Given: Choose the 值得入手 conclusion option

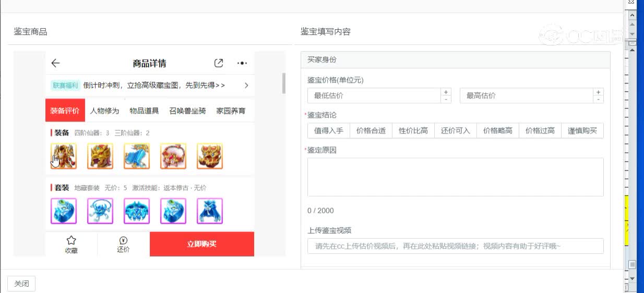Looking at the screenshot, I should (x=329, y=131).
